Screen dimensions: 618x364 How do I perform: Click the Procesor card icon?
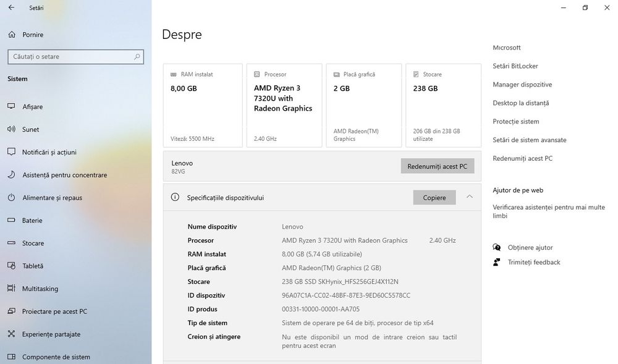coord(256,74)
